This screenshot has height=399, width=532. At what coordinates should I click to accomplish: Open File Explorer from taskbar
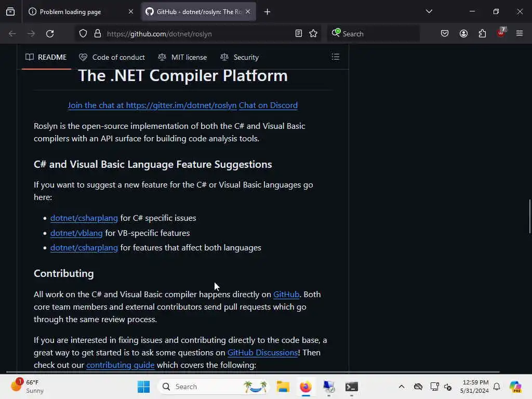(x=283, y=387)
